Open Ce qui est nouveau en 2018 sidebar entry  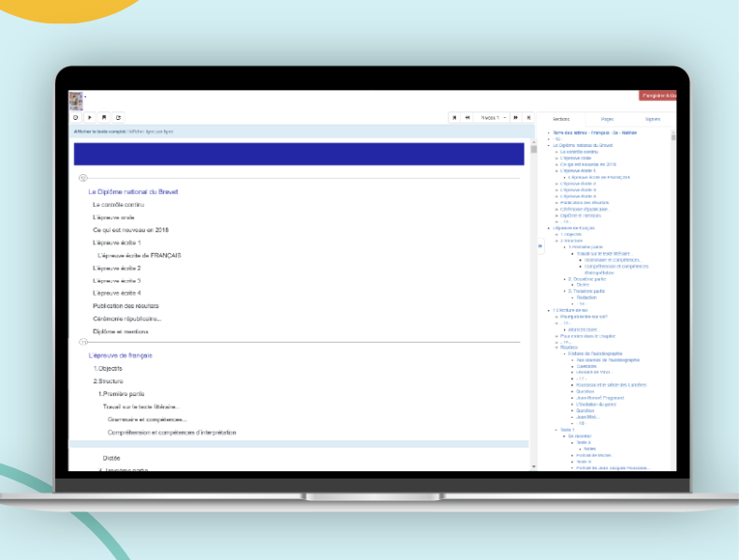point(588,165)
